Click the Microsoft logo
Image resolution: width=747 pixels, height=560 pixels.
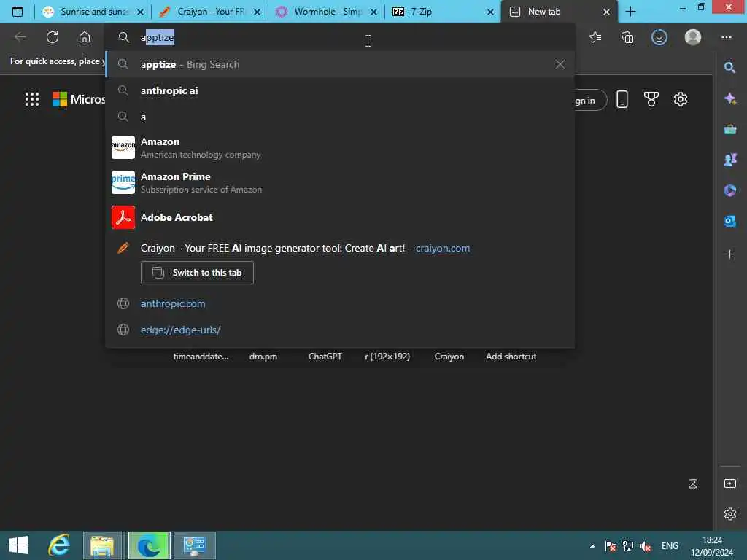click(x=79, y=99)
